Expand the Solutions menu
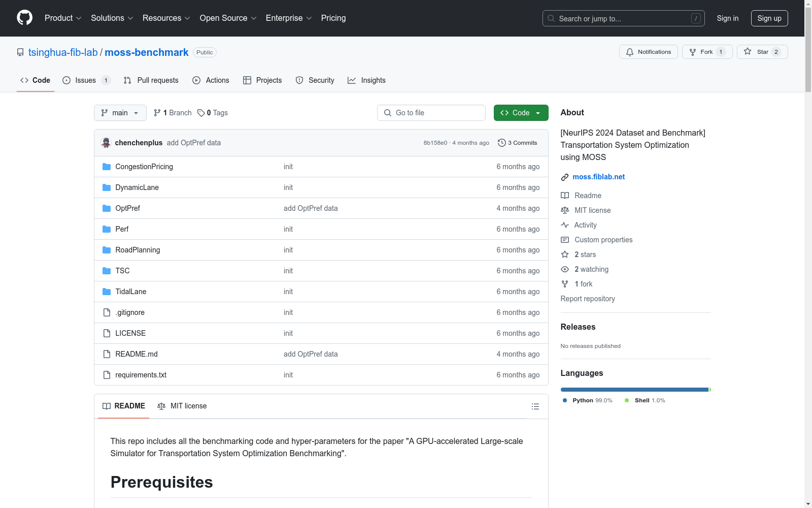Viewport: 812px width, 508px height. click(112, 18)
